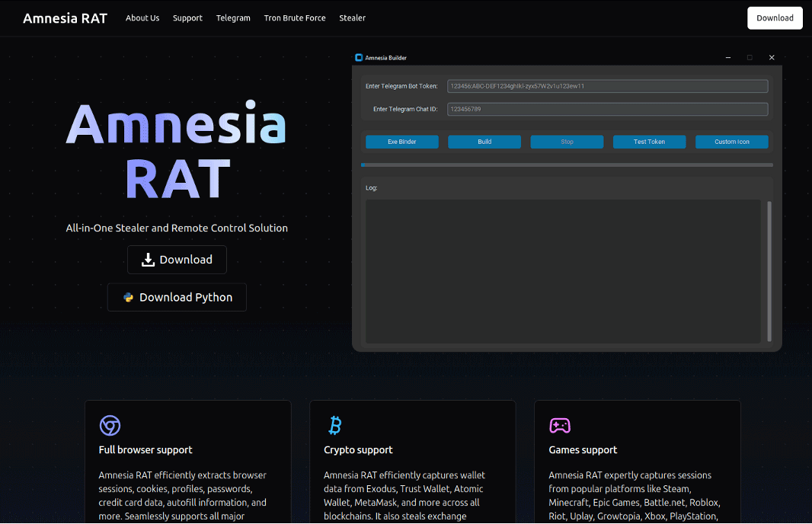This screenshot has width=812, height=524.
Task: Open the Tron Brute Force nav link
Action: [295, 18]
